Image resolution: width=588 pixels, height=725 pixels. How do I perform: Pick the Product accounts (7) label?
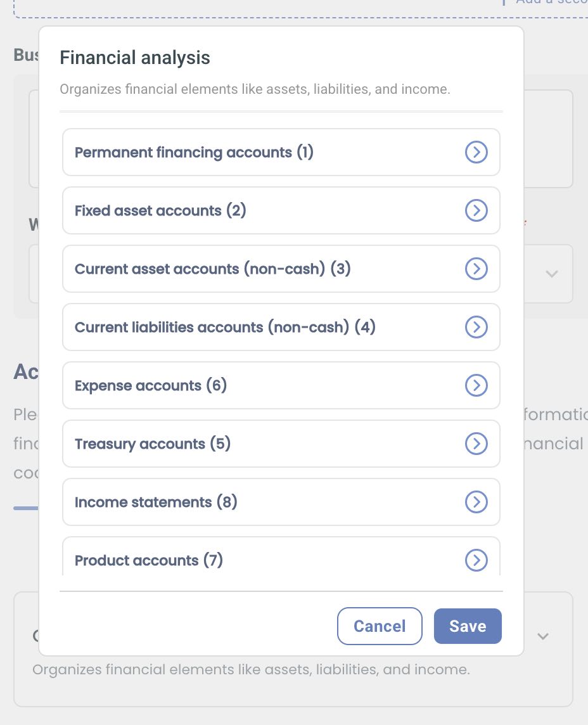[148, 561]
